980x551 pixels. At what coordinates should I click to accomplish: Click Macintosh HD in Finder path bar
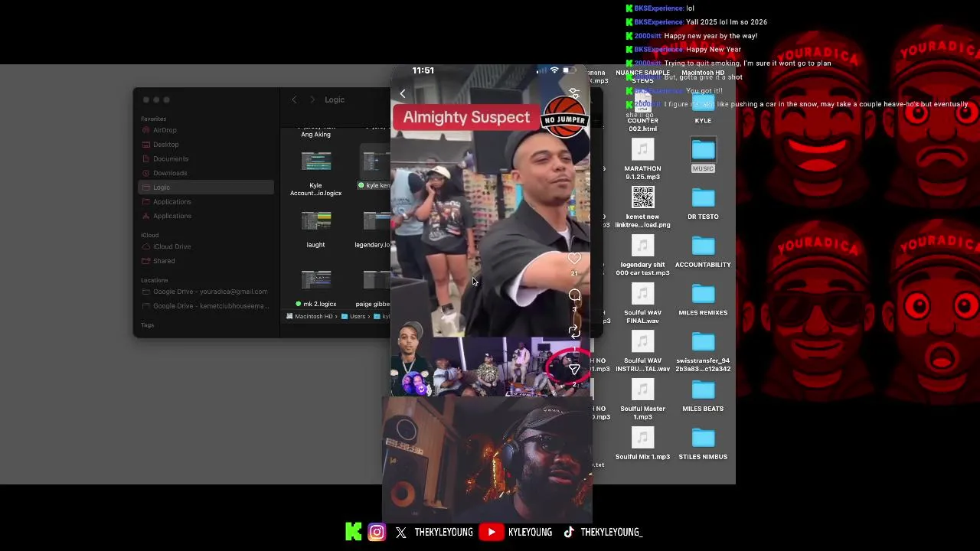click(x=309, y=316)
